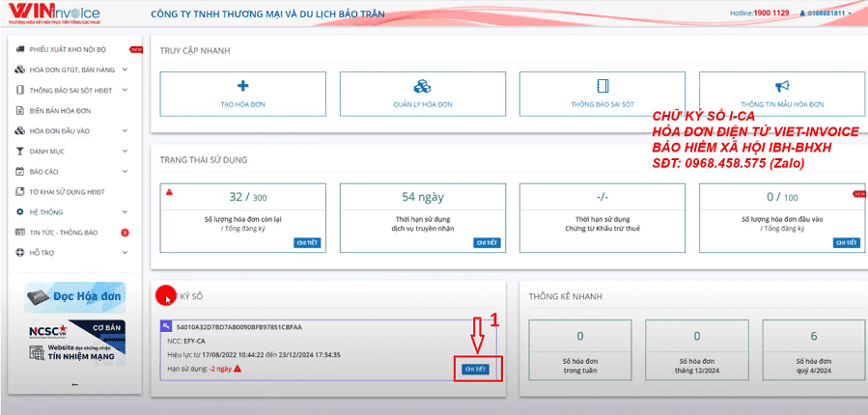Click the Hiệu lực từ 17/08/2022 validity line
The width and height of the screenshot is (868, 415).
click(x=254, y=355)
